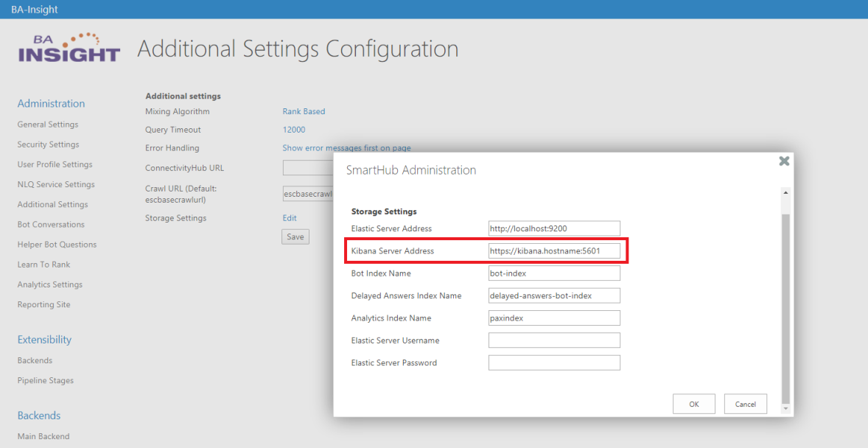Click the dialog scrollbar up arrow
Viewport: 868px width, 448px height.
point(785,192)
